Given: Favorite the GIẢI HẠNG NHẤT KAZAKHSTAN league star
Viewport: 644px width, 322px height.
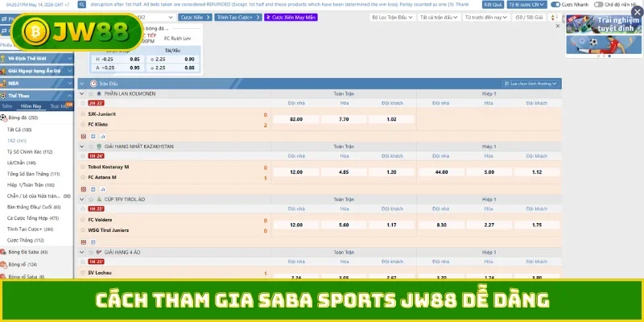Looking at the screenshot, I should coord(91,147).
